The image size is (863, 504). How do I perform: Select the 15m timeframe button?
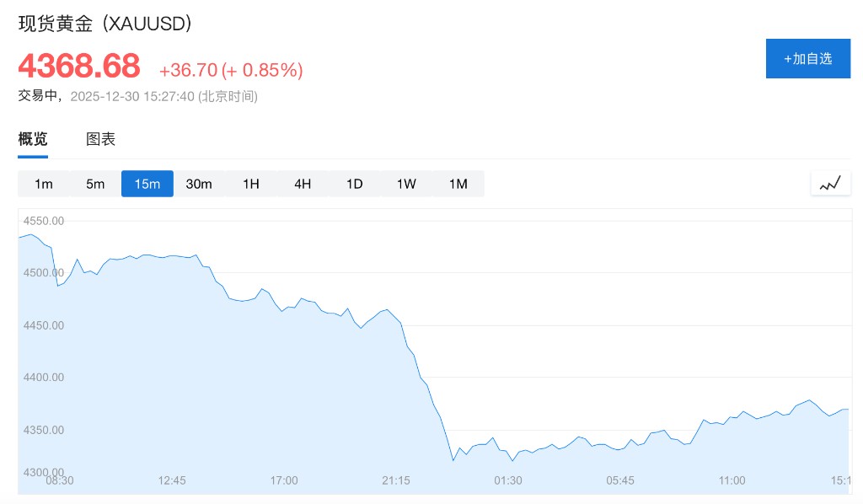pyautogui.click(x=147, y=184)
